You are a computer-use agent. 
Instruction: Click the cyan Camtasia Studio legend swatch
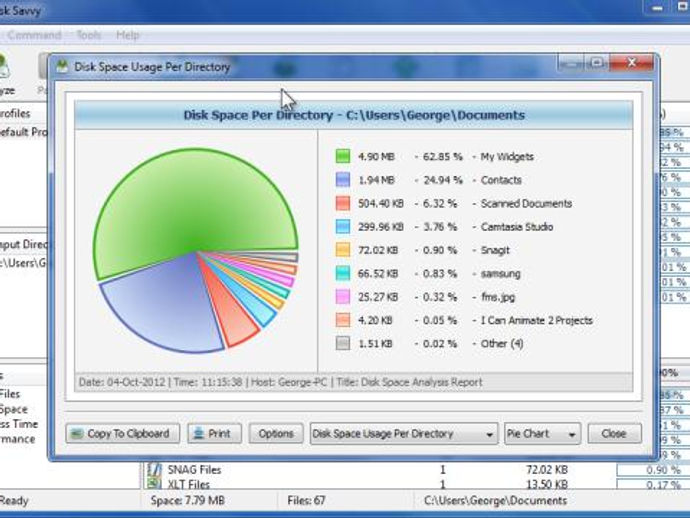(x=343, y=227)
